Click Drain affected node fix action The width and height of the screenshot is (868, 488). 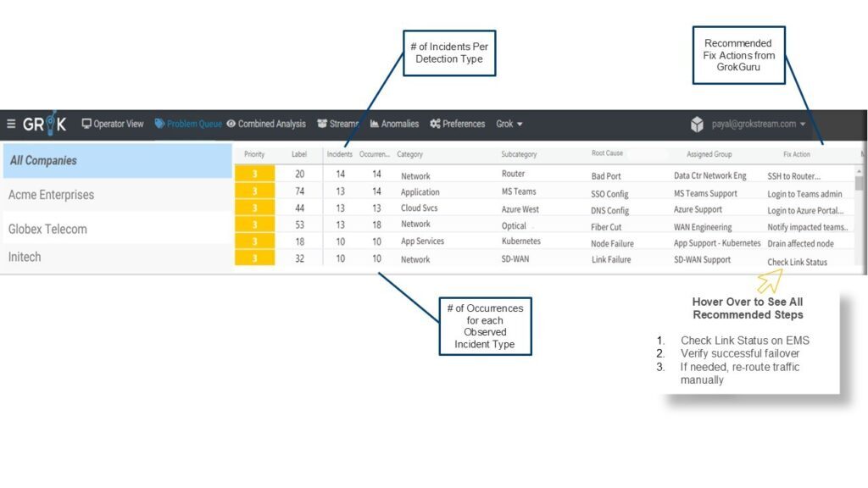tap(800, 243)
